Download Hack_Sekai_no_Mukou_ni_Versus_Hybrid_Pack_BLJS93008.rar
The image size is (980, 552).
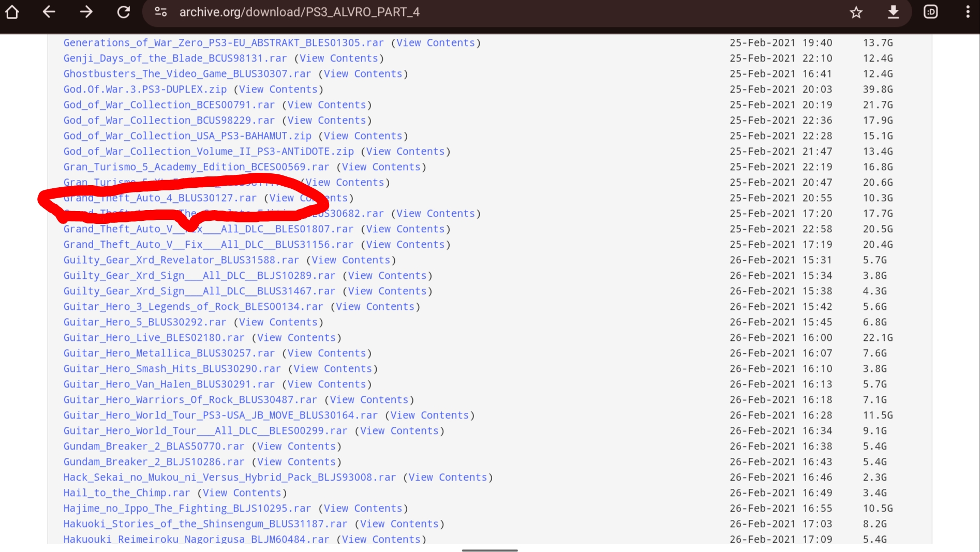[x=230, y=478]
